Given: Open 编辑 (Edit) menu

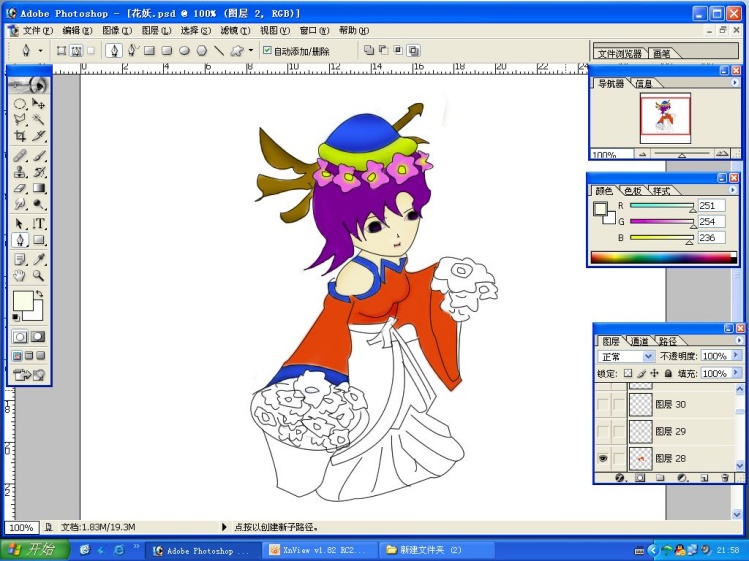Looking at the screenshot, I should pyautogui.click(x=77, y=30).
